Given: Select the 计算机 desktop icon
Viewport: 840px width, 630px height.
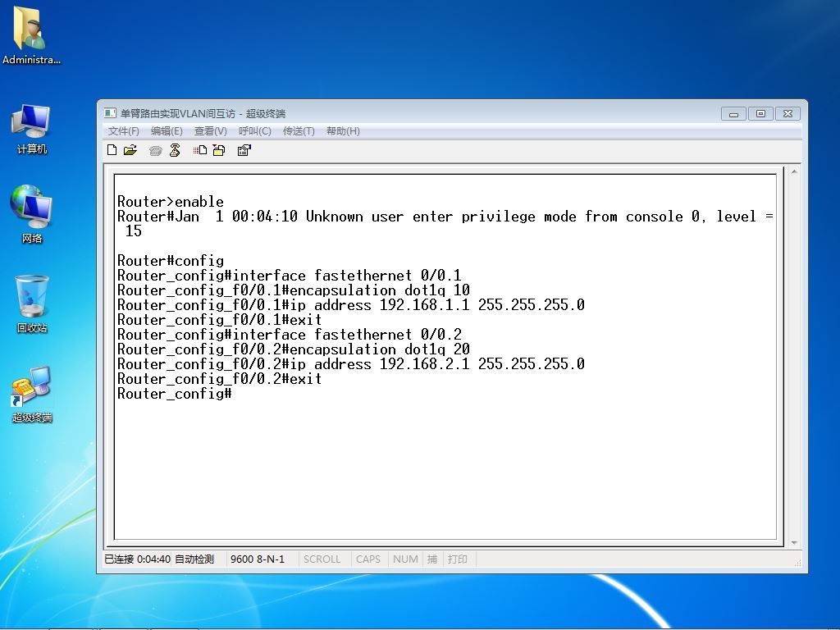Looking at the screenshot, I should tap(31, 129).
